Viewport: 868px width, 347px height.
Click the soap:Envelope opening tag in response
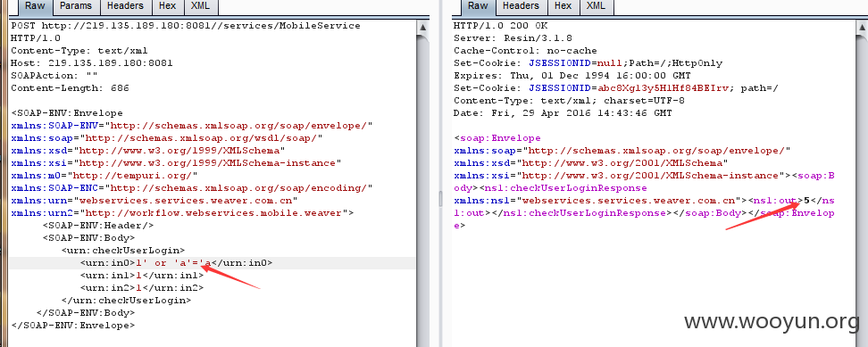pos(497,138)
